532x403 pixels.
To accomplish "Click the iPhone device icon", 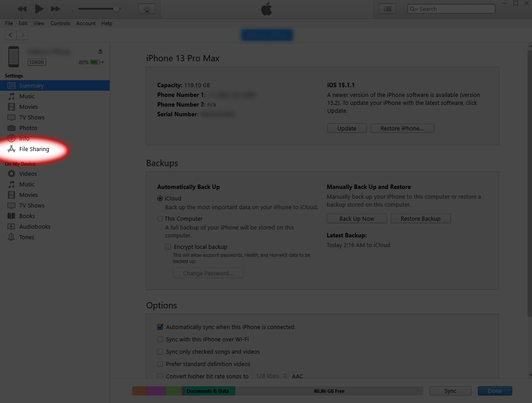I will [x=14, y=57].
